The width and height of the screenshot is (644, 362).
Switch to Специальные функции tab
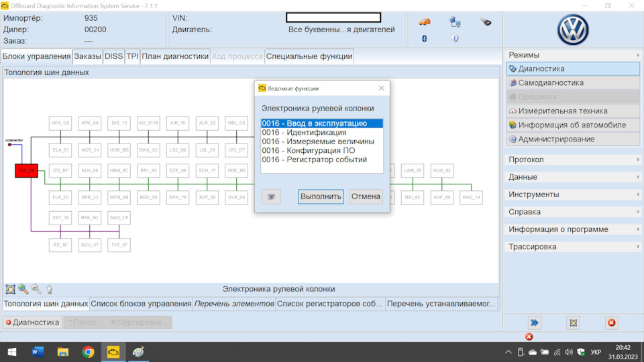click(309, 56)
